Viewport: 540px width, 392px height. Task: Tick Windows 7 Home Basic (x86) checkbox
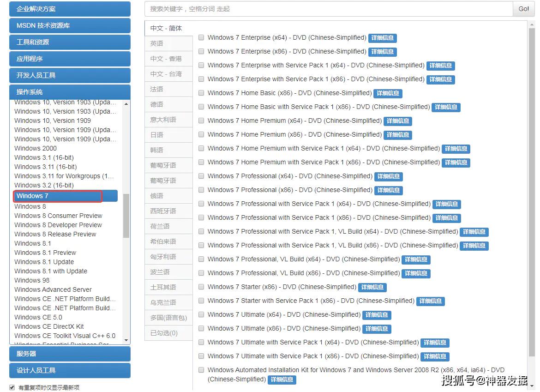pos(201,93)
